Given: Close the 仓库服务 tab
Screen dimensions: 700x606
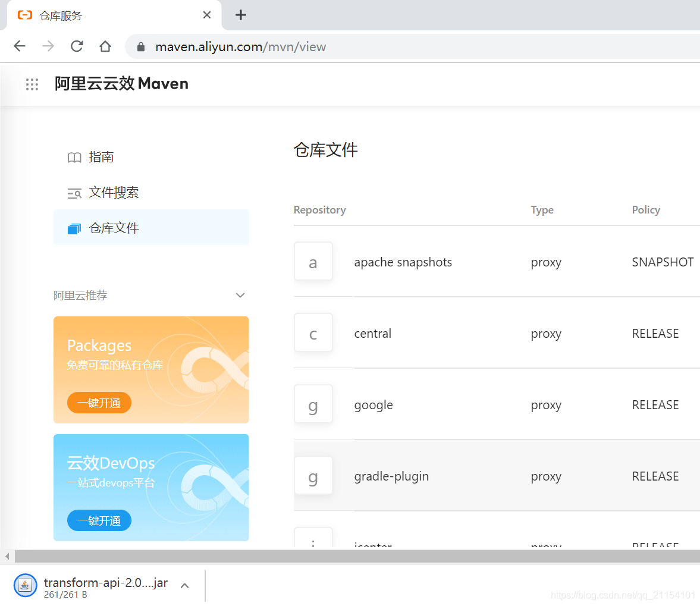Looking at the screenshot, I should [207, 15].
